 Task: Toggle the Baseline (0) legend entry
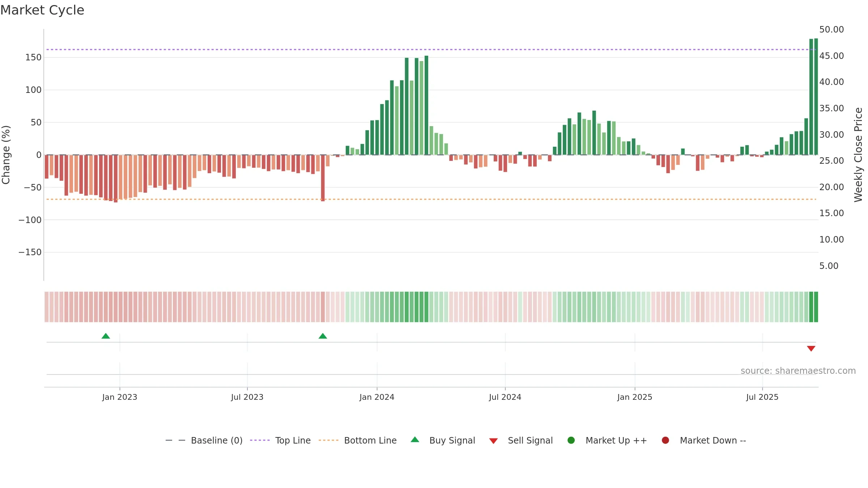pyautogui.click(x=204, y=440)
